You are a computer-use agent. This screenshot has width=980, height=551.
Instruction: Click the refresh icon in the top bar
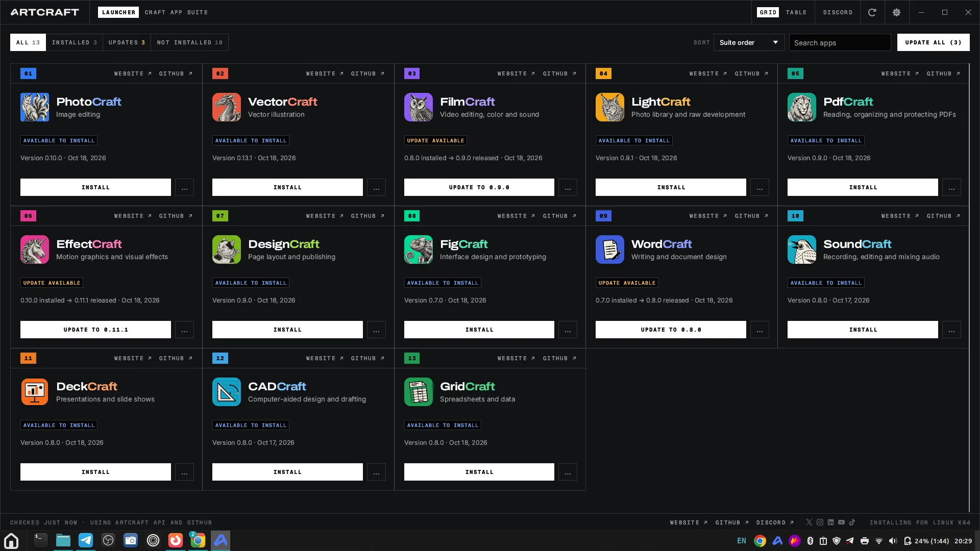pyautogui.click(x=872, y=12)
